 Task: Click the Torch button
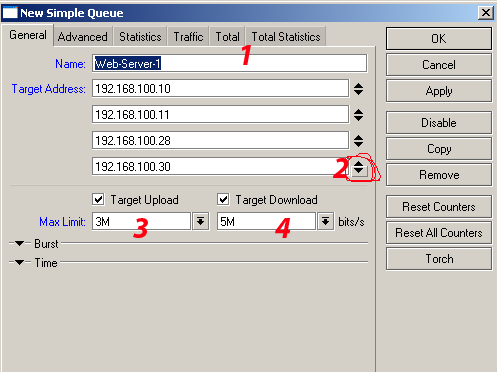[x=439, y=259]
